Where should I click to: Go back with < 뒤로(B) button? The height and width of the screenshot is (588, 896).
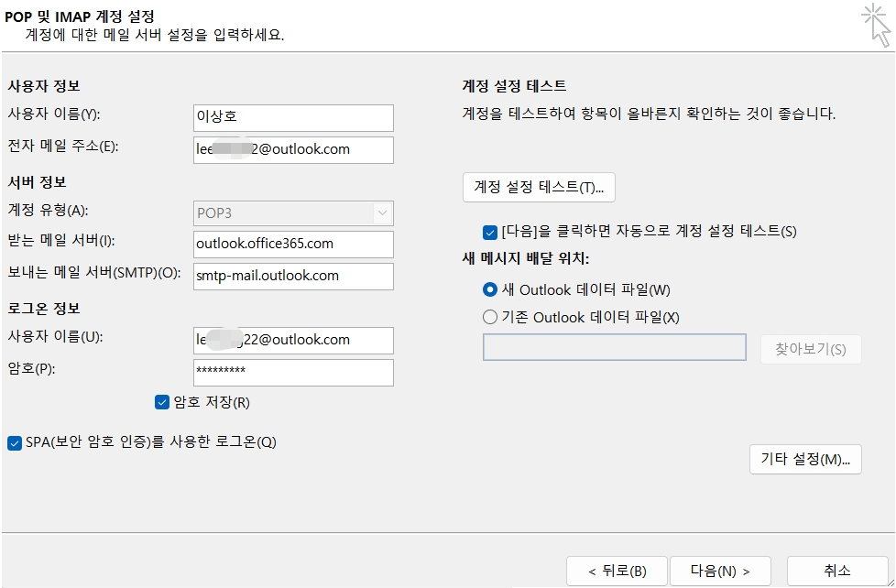click(617, 571)
